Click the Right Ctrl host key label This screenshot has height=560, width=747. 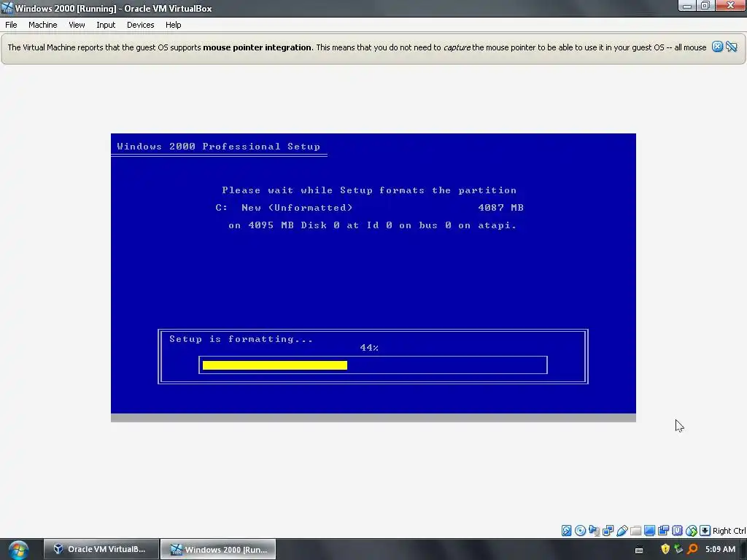click(729, 531)
